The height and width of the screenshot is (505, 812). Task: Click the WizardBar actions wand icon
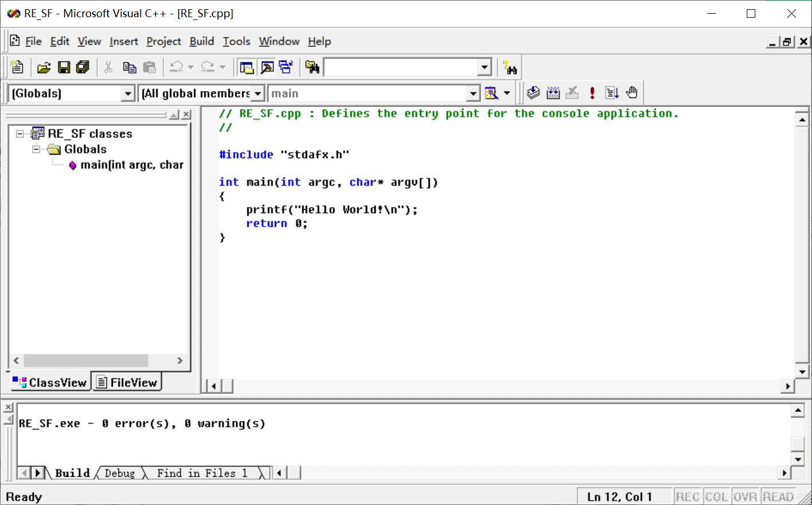[491, 93]
